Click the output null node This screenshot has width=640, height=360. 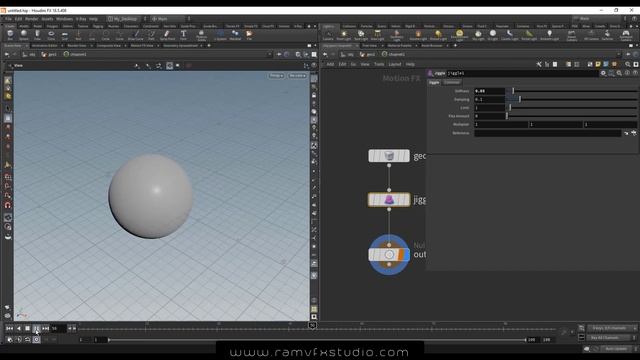tap(389, 255)
